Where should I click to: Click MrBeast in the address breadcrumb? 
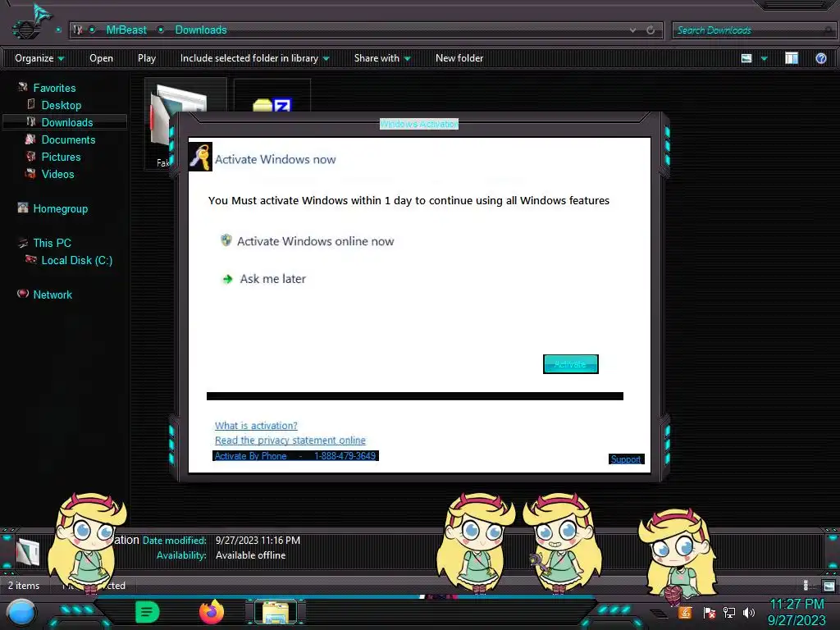tap(126, 30)
